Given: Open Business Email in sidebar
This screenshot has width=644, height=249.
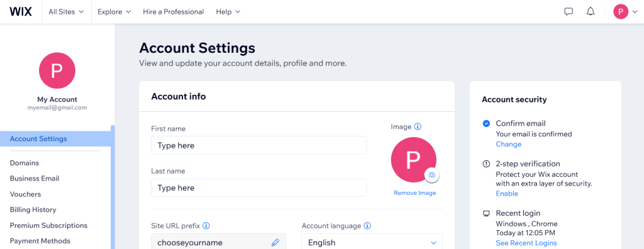Looking at the screenshot, I should pyautogui.click(x=35, y=179).
